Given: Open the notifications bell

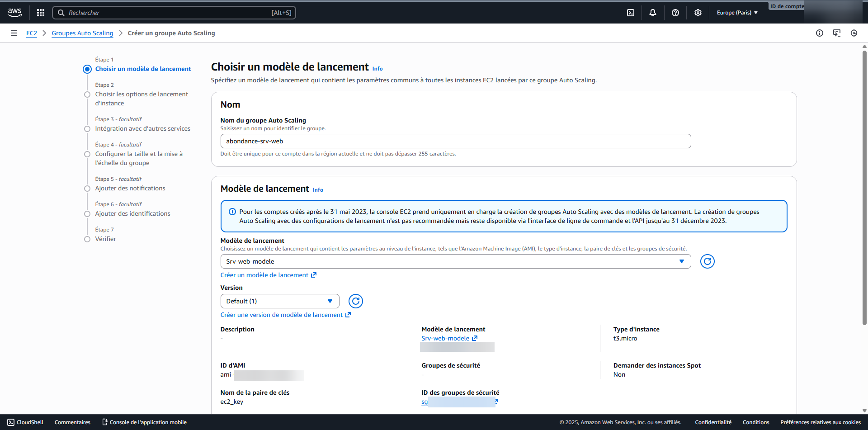Looking at the screenshot, I should (x=653, y=13).
